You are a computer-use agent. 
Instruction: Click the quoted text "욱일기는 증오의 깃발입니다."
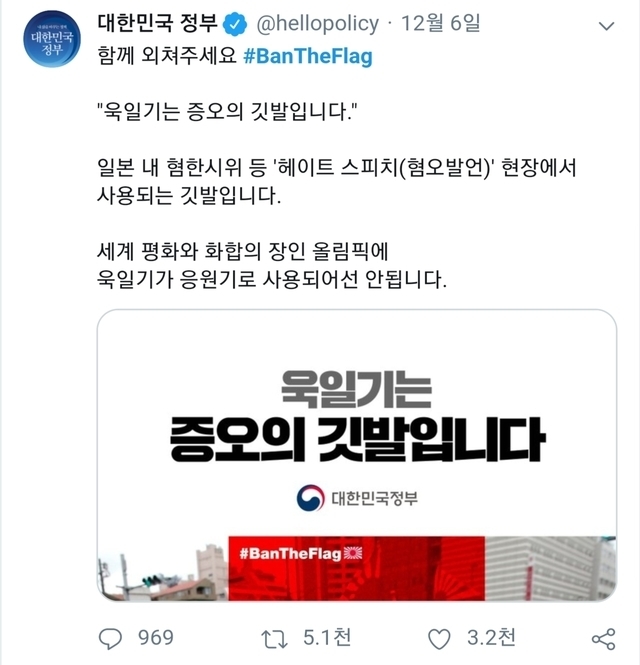(227, 112)
